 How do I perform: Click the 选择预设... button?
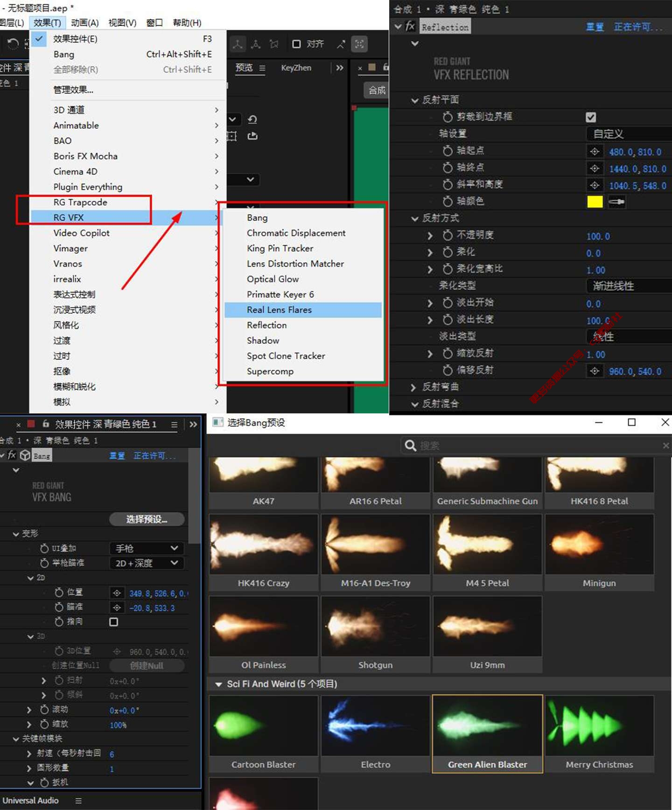click(147, 519)
